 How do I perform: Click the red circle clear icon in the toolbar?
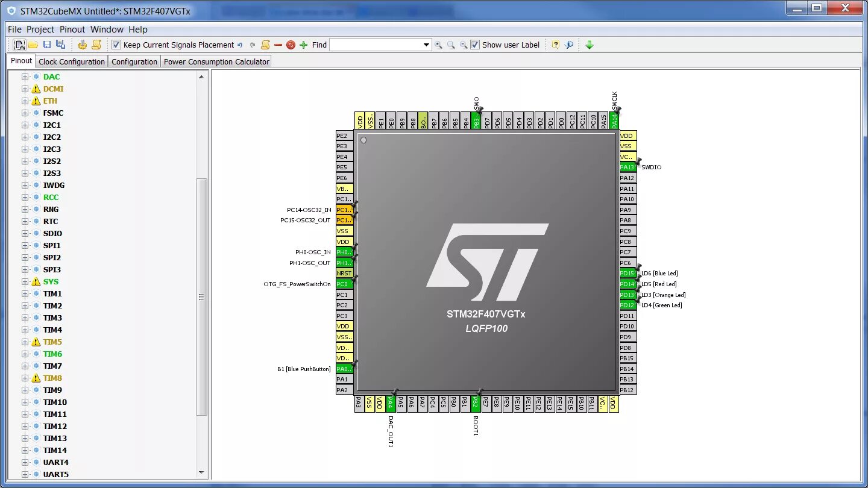point(291,45)
